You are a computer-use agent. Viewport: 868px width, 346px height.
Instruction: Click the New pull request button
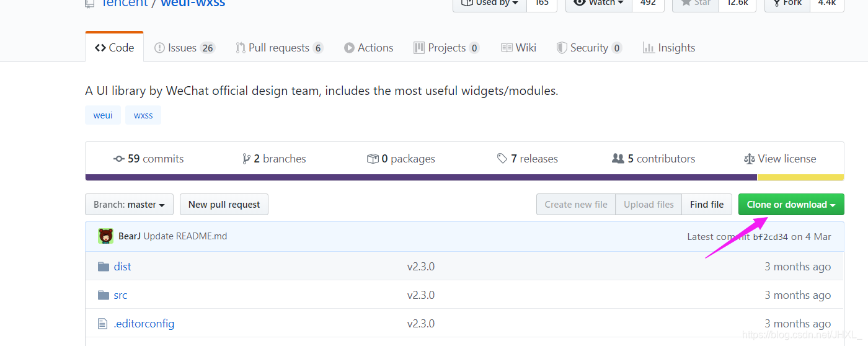(224, 205)
